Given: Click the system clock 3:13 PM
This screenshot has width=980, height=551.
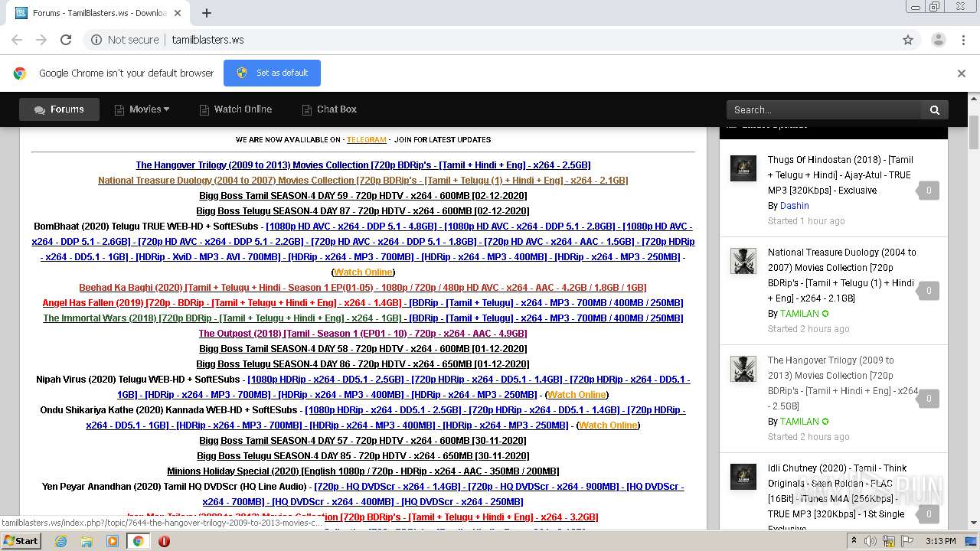Looking at the screenshot, I should (940, 541).
